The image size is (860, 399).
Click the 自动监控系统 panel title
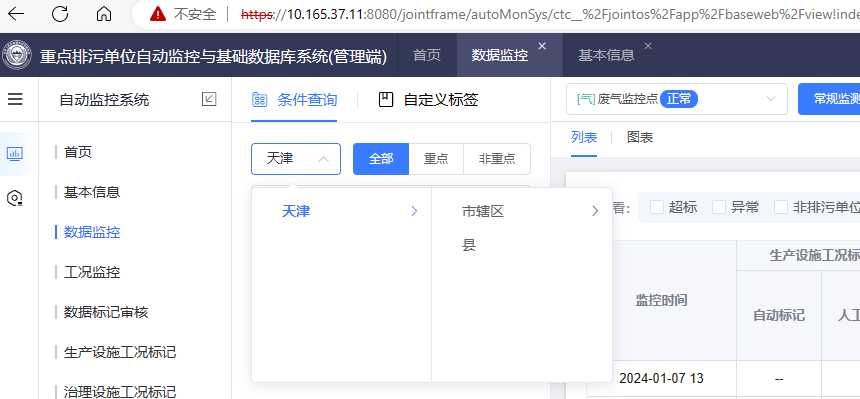[x=104, y=100]
